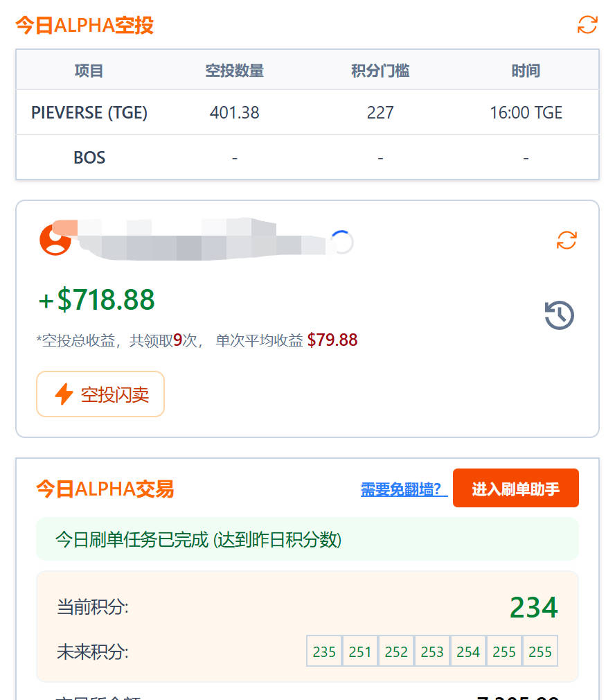The image size is (615, 700).
Task: Open the airdrop history clock icon
Action: point(559,315)
